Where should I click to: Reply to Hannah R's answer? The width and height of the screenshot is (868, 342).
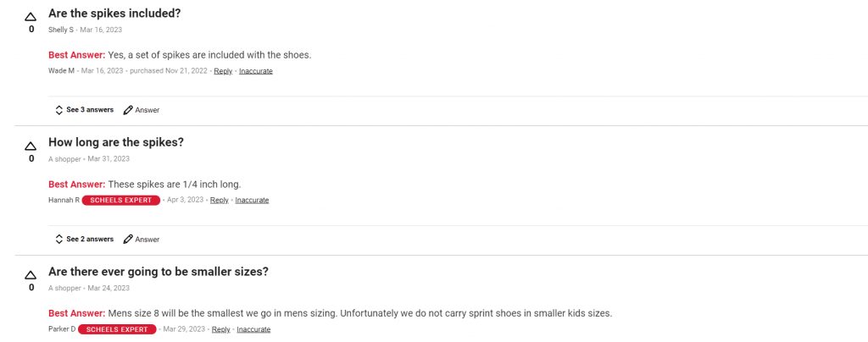coord(220,201)
